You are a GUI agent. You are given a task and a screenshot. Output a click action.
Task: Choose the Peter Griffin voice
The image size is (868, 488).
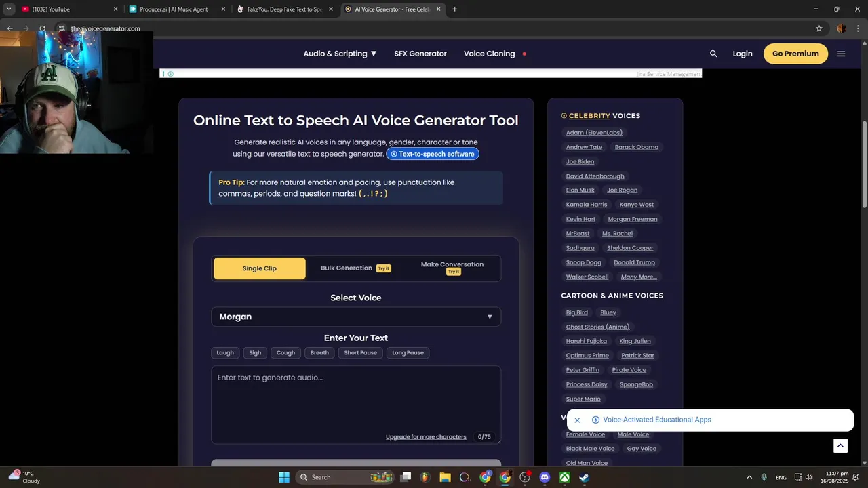[583, 370]
